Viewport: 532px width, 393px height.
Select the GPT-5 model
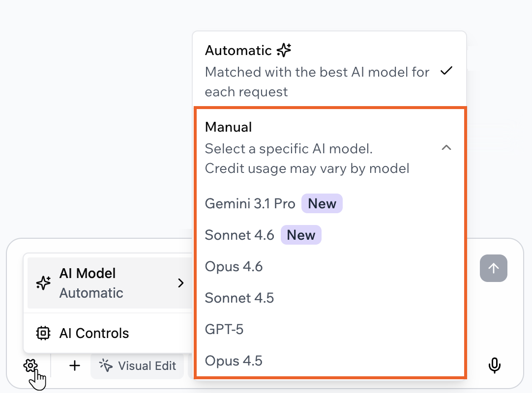224,329
